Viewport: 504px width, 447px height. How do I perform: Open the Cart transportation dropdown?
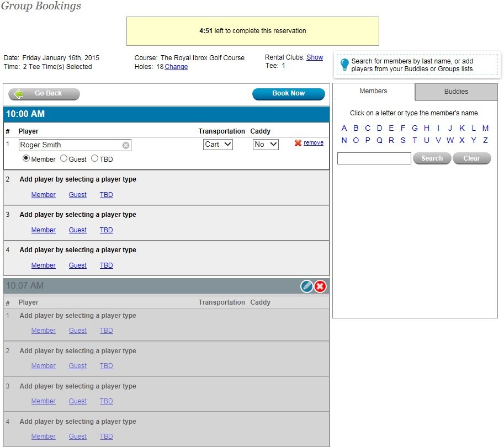click(x=218, y=145)
